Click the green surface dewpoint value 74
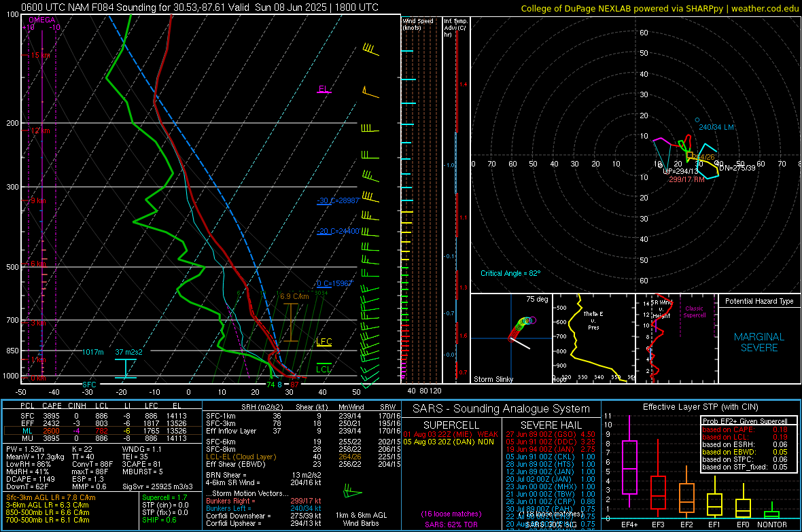The height and width of the screenshot is (532, 802). (x=271, y=385)
